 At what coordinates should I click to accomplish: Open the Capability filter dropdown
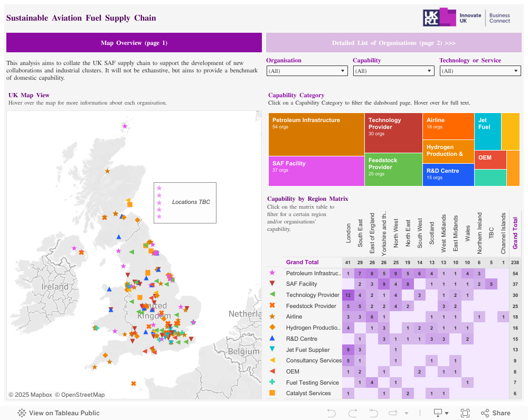[393, 71]
